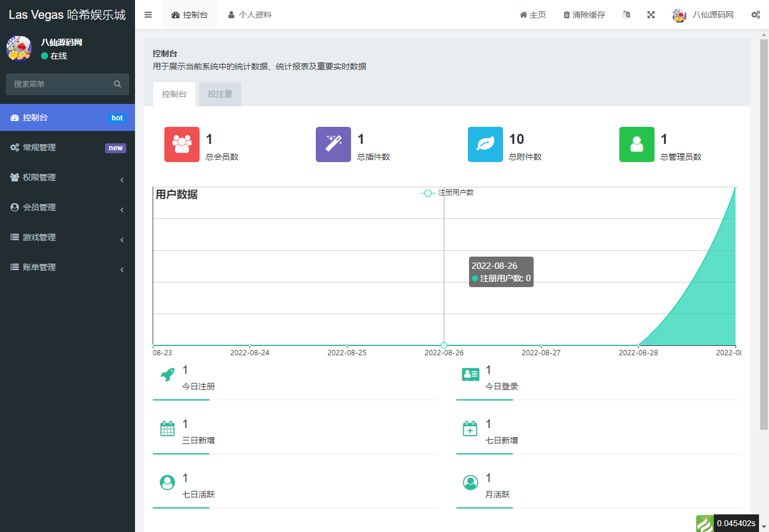
Task: Click the rocket icon for 今日注册
Action: click(x=167, y=375)
